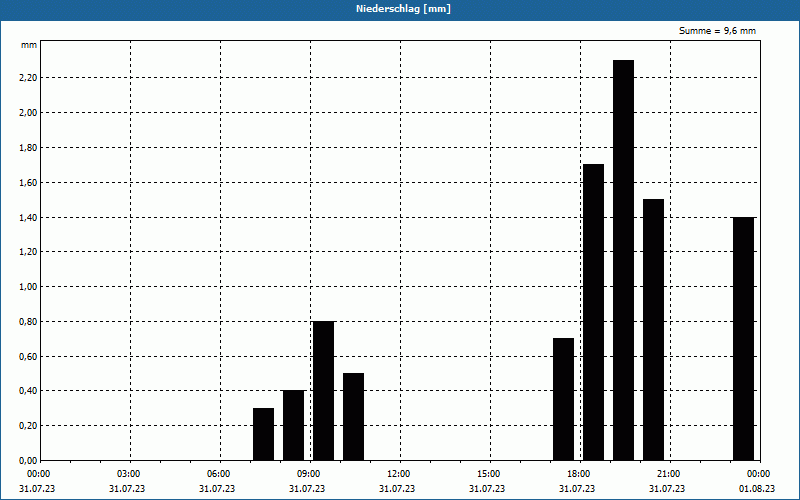Select the 31.07.23 date under 18:00
The width and height of the screenshot is (800, 500).
coord(577,488)
